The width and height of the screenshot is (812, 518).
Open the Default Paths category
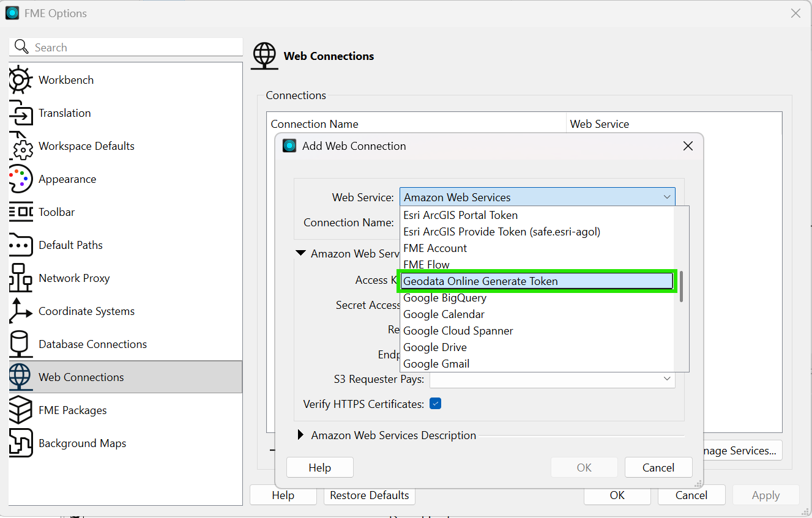(125, 245)
